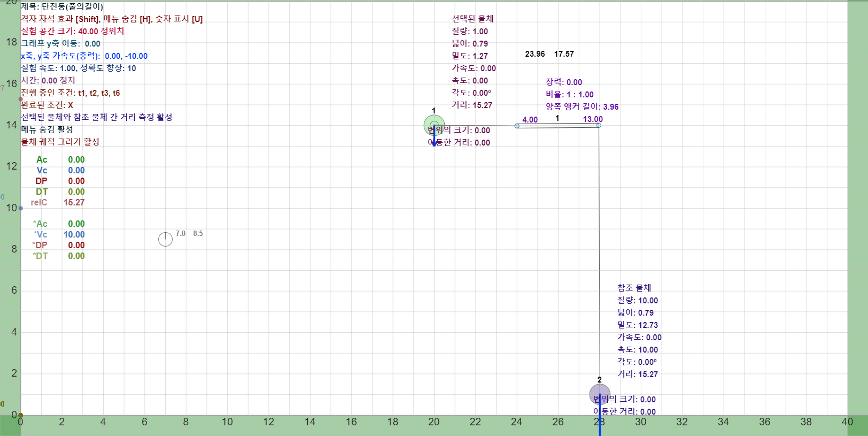Click the '완료된 조건: X' line
The image size is (868, 436).
[47, 105]
